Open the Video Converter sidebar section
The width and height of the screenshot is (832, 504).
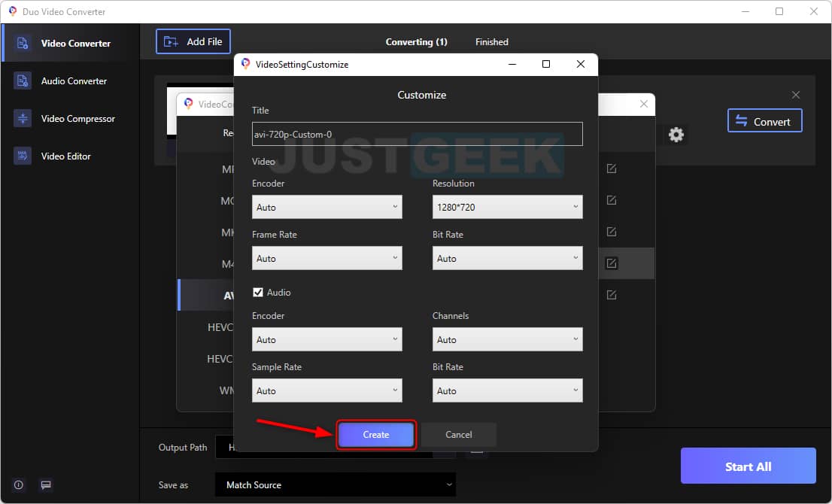[70, 43]
